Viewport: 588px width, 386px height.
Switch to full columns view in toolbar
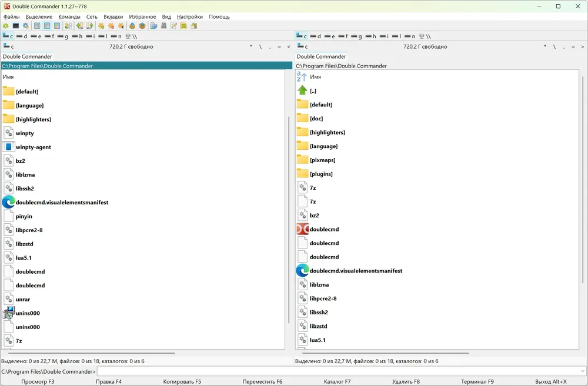[47, 26]
